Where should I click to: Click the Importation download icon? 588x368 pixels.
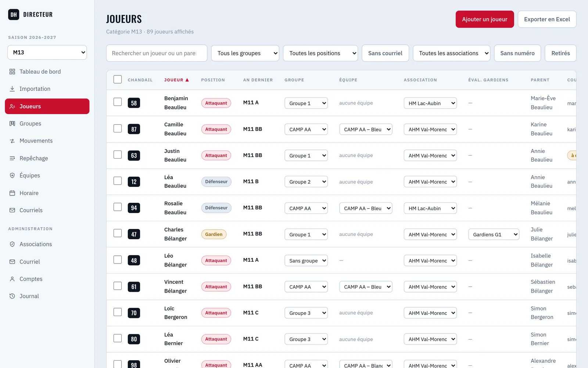[12, 89]
